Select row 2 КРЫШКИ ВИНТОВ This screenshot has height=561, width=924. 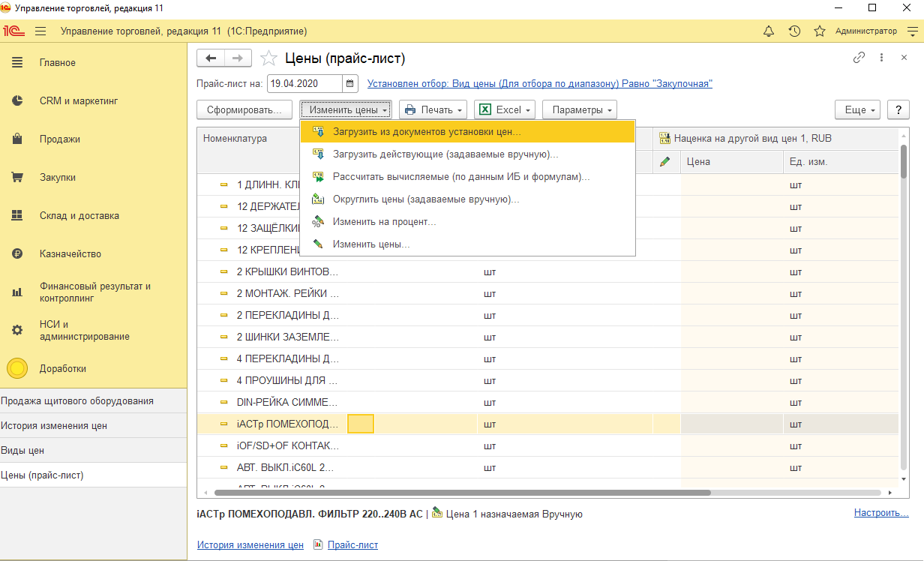tap(547, 271)
